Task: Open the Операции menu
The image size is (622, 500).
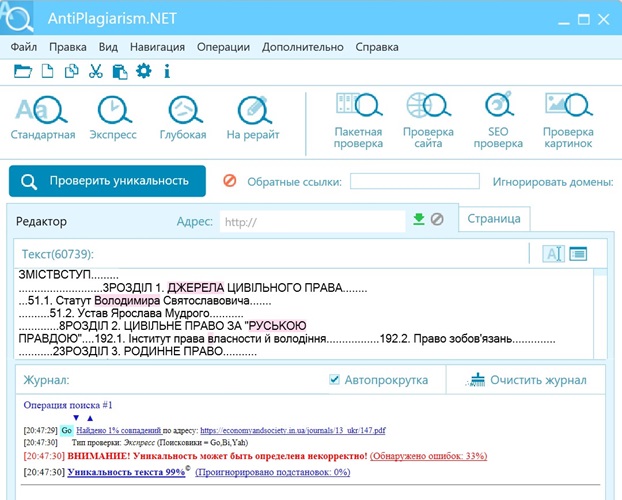Action: tap(223, 47)
